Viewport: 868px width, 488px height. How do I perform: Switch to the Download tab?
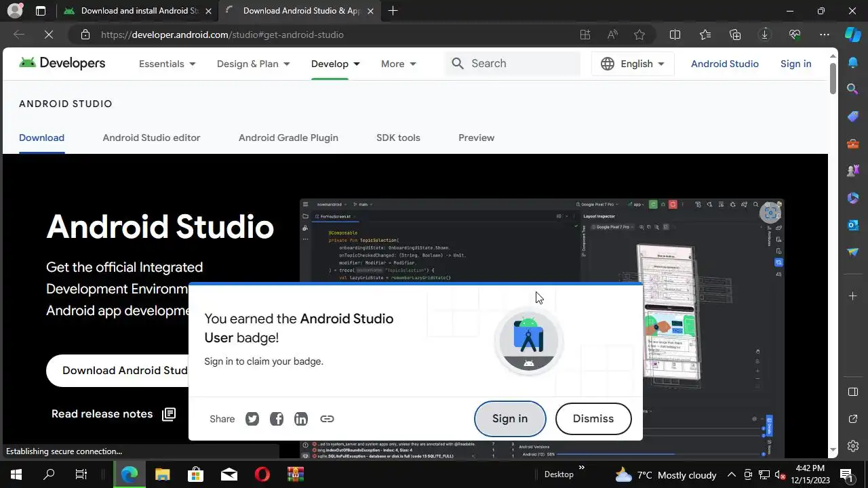point(41,138)
